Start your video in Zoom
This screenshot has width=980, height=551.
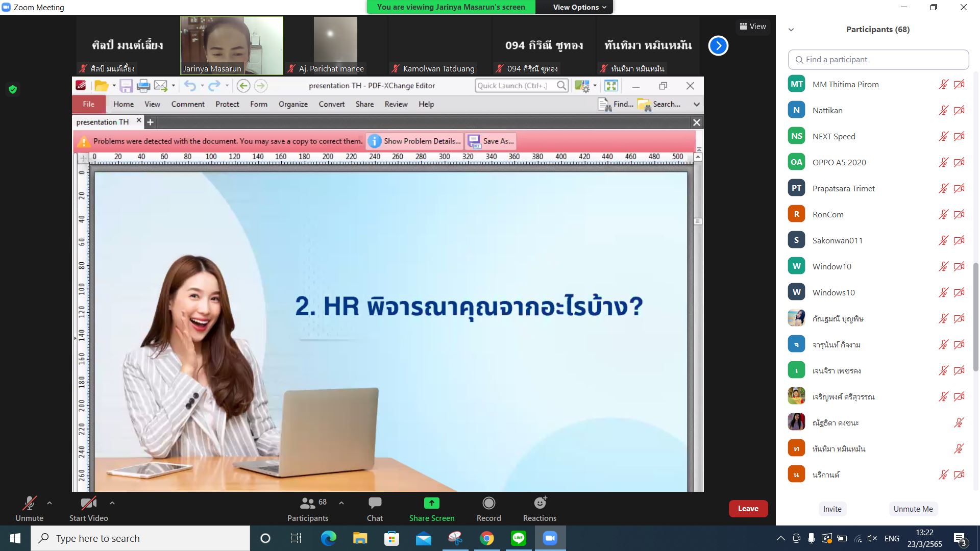point(88,509)
